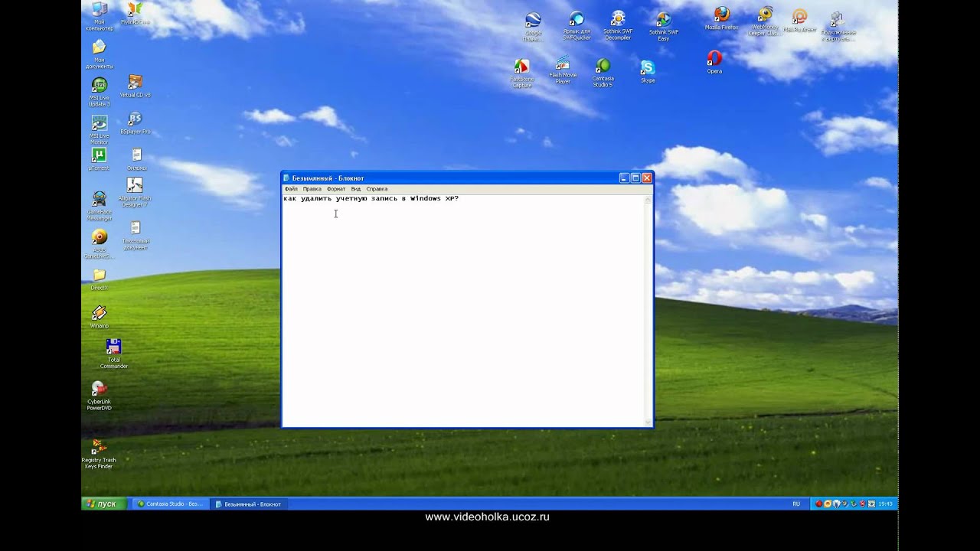Open Registry Trash Keys Finder shortcut

pyautogui.click(x=99, y=453)
